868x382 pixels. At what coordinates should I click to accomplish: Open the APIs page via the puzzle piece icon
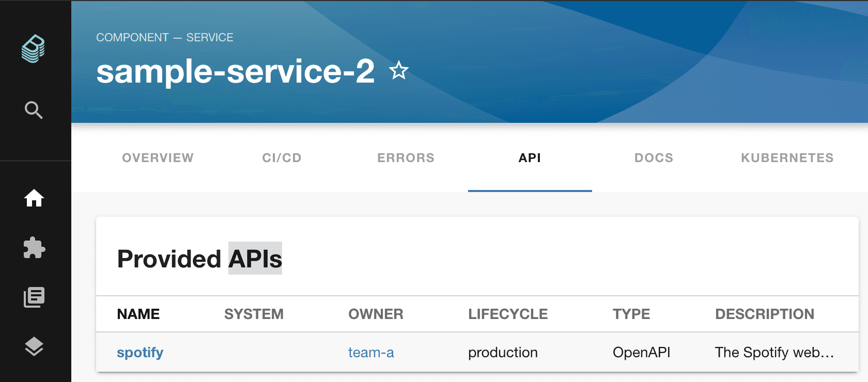[x=34, y=248]
